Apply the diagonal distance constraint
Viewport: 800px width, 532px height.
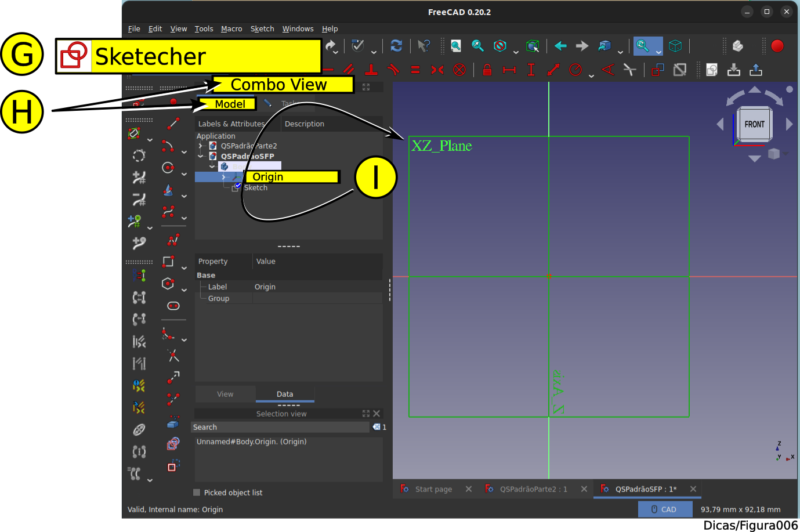[x=553, y=70]
